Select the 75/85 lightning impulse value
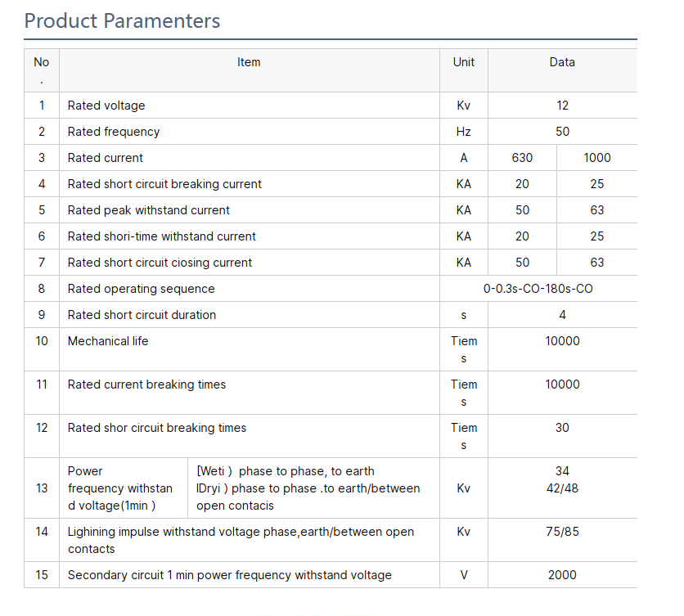 pos(562,532)
